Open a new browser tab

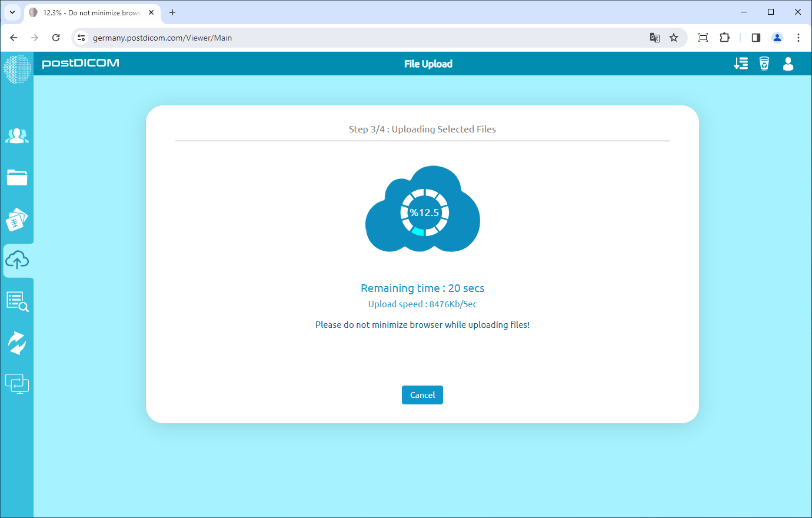pyautogui.click(x=172, y=12)
